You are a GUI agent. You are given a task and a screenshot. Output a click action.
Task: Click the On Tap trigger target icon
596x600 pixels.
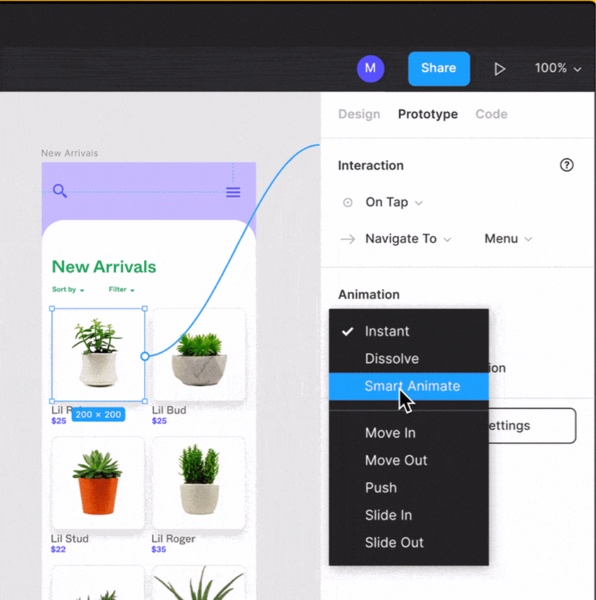[347, 202]
